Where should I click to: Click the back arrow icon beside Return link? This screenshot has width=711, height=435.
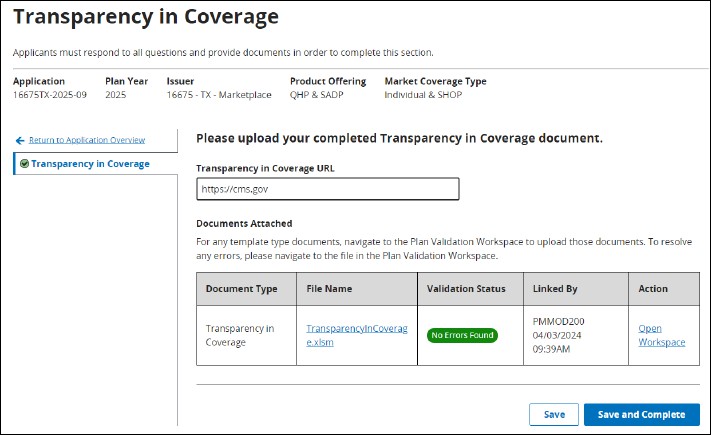(x=20, y=140)
